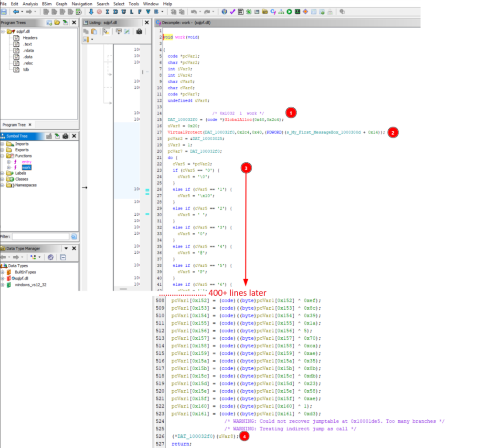Open File menu

pos(3,4)
